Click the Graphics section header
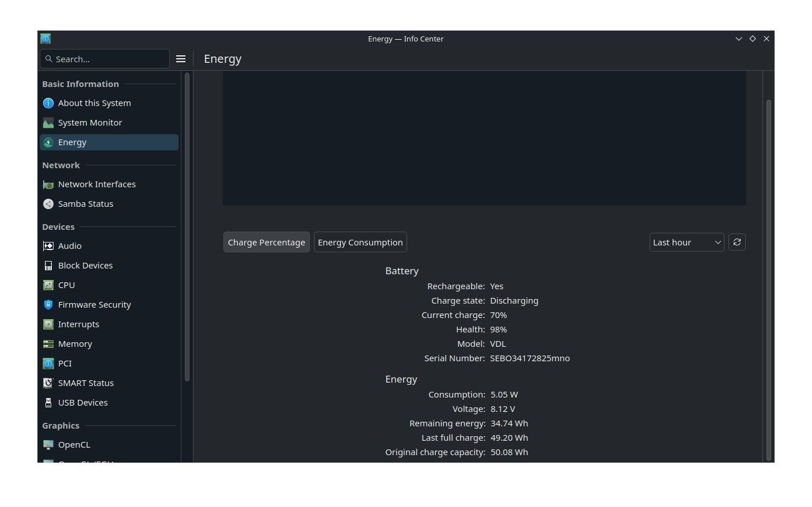This screenshot has height=507, width=812. (x=60, y=426)
